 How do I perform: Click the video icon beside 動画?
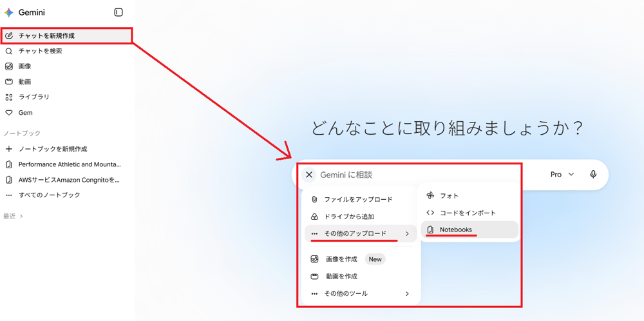point(9,82)
